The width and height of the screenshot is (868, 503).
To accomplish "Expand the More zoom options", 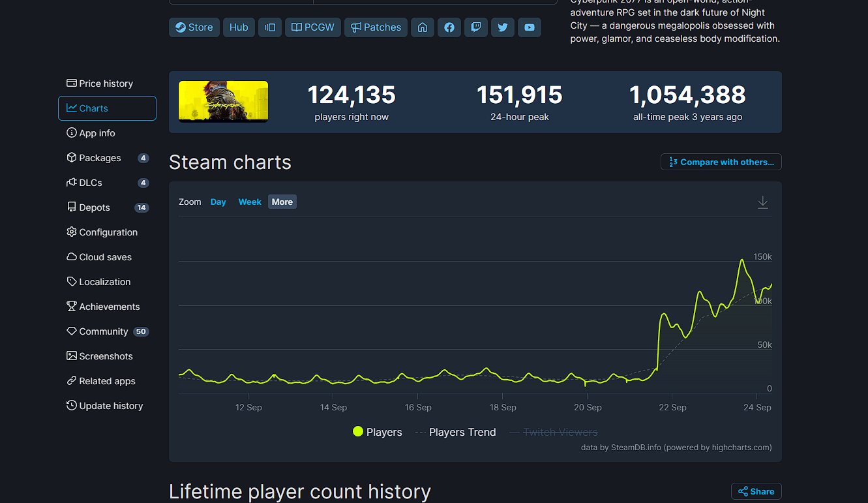I will point(282,202).
